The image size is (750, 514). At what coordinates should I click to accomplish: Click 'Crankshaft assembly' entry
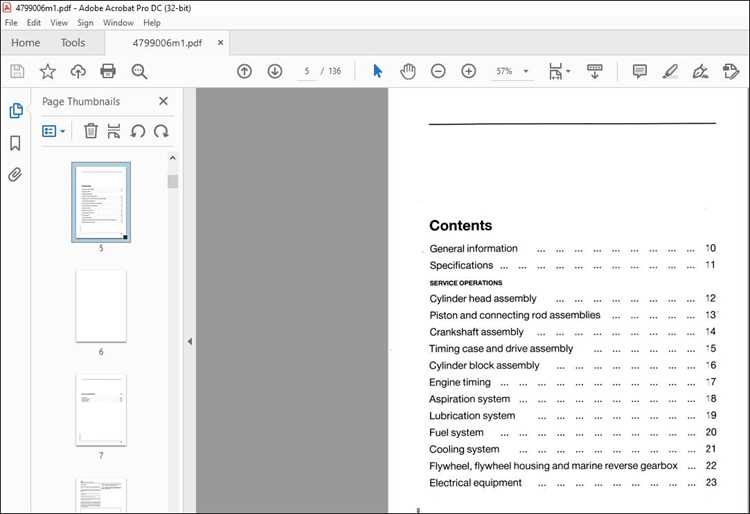[476, 332]
